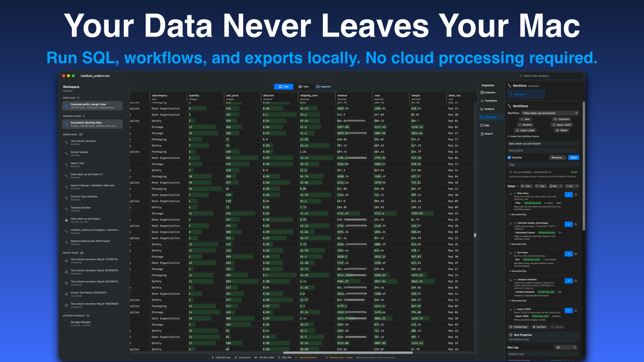The width and height of the screenshot is (644, 362).
Task: Click the Working View 4 steps status indicator
Action: (x=339, y=357)
